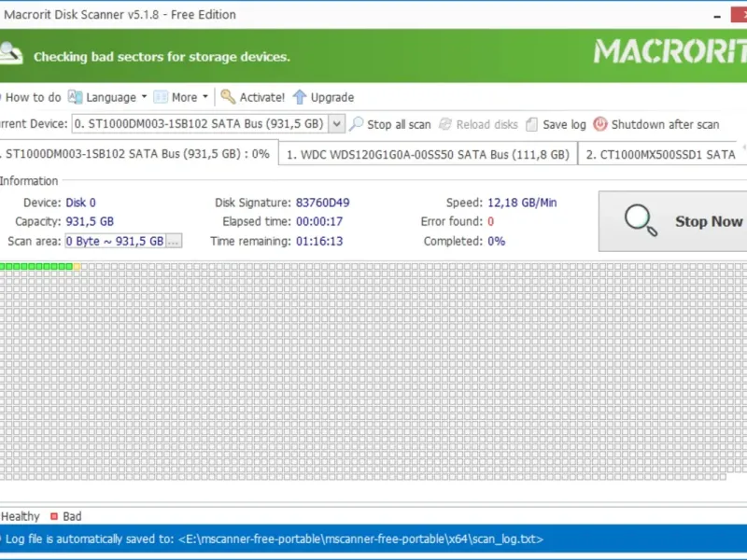Enable Shutdown after scan
The height and width of the screenshot is (560, 747).
pyautogui.click(x=665, y=125)
